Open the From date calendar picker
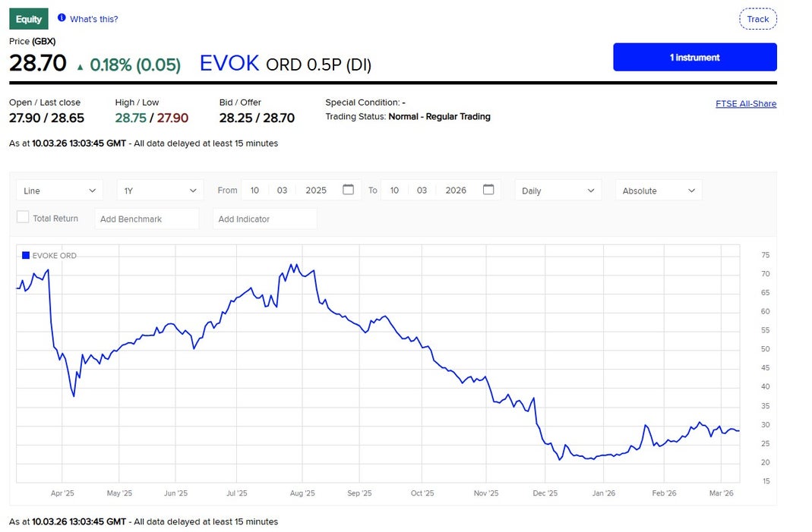 coord(348,190)
